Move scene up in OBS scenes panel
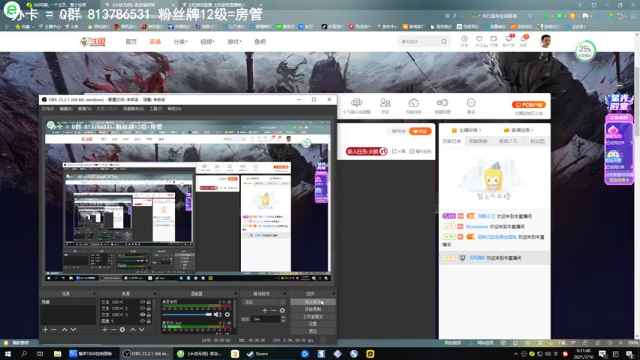 pyautogui.click(x=64, y=329)
